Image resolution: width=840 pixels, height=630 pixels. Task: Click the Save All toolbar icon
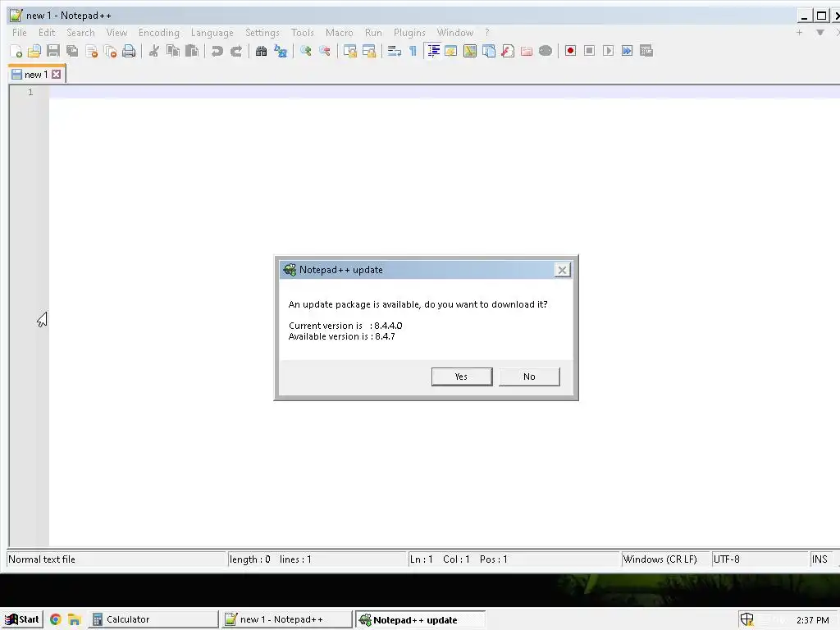pyautogui.click(x=72, y=51)
